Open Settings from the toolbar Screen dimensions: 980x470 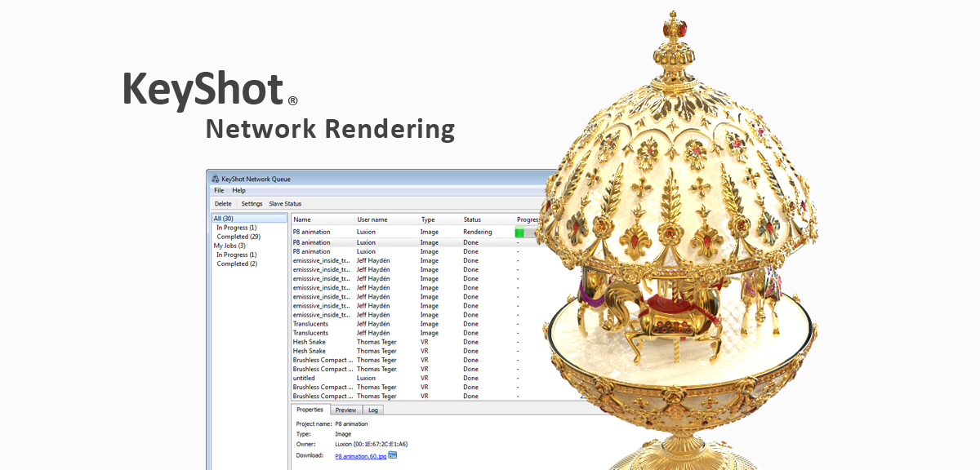pyautogui.click(x=252, y=203)
